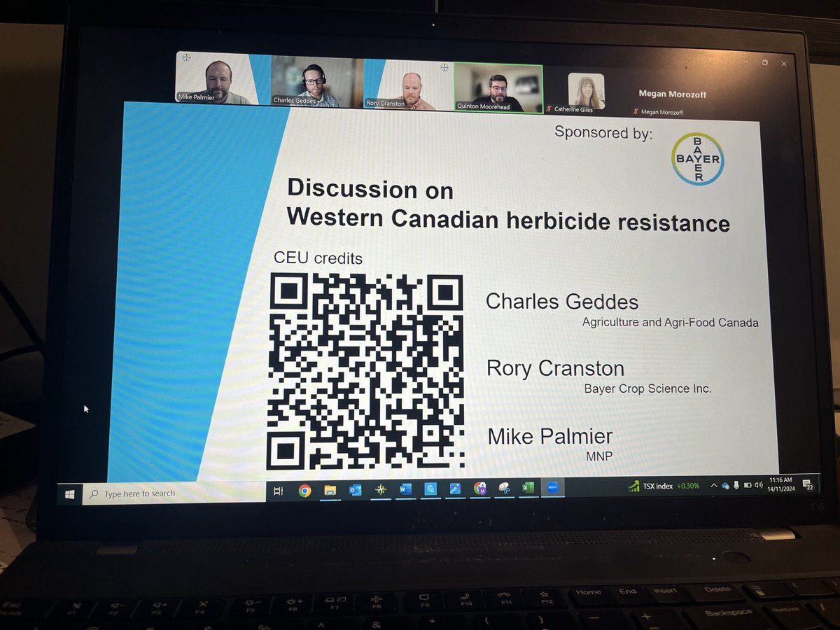
Task: Select Charles Geddes' video tile
Action: 311,83
